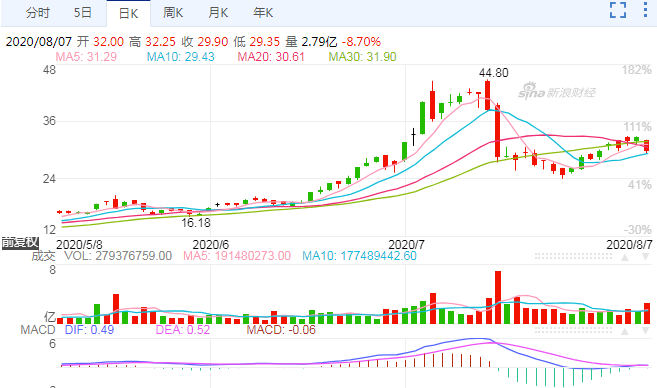Viewport: 657px width, 388px height.
Task: Open the three-dot more options menu
Action: tap(645, 10)
